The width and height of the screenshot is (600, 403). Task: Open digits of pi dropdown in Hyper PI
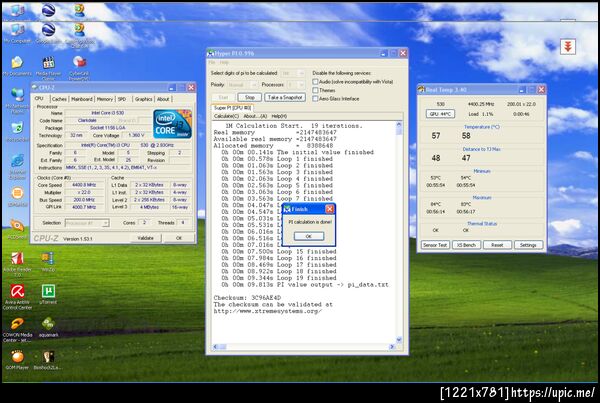[293, 73]
